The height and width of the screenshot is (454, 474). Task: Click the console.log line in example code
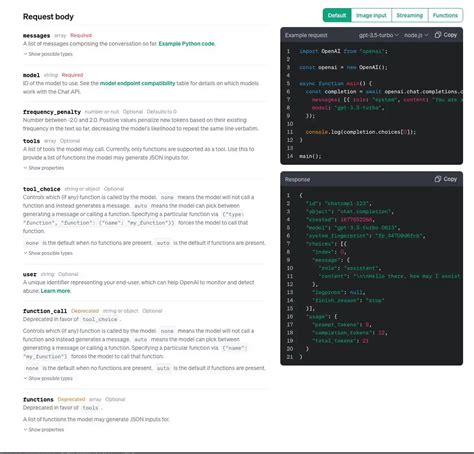point(361,132)
